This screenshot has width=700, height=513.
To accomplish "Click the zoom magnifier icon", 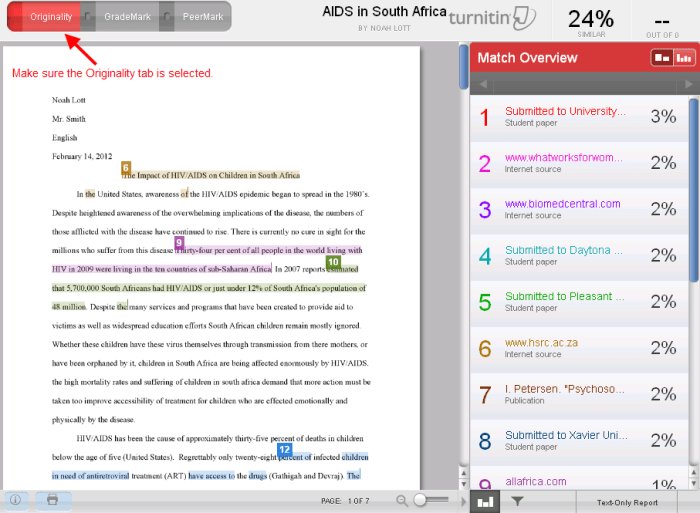I will pos(402,500).
